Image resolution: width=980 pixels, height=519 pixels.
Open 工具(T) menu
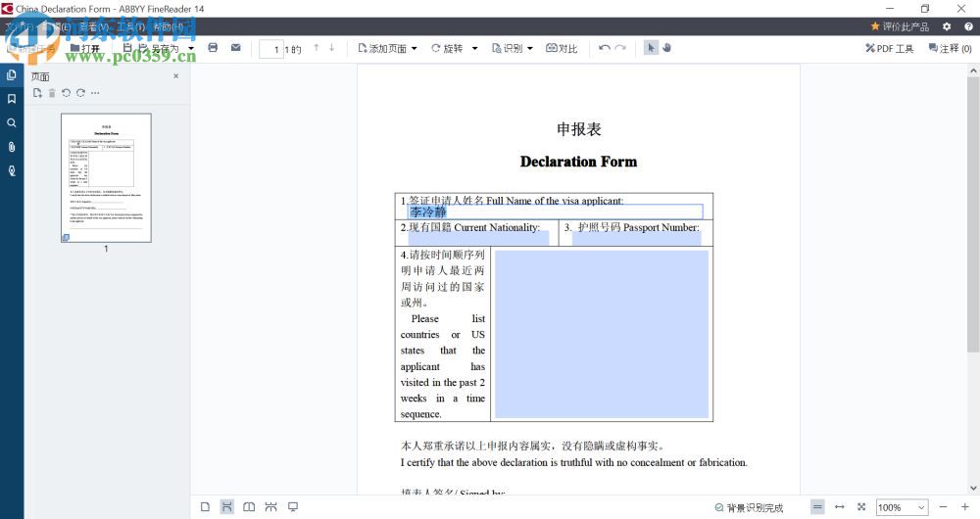[130, 26]
